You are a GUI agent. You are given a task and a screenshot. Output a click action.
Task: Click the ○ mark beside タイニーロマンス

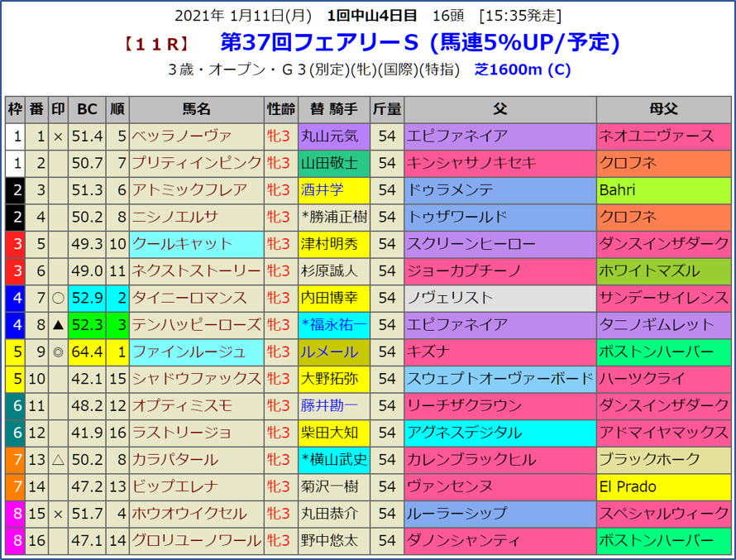pyautogui.click(x=58, y=298)
